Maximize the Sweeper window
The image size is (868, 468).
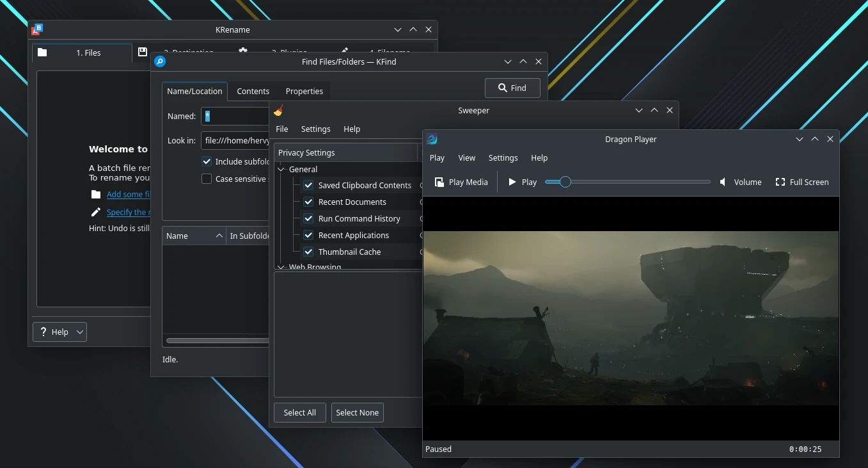click(654, 110)
